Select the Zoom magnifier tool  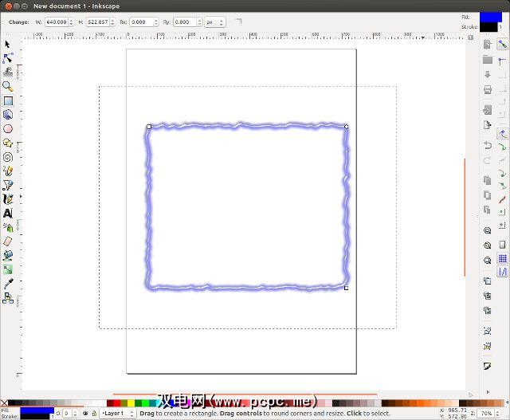click(x=8, y=86)
